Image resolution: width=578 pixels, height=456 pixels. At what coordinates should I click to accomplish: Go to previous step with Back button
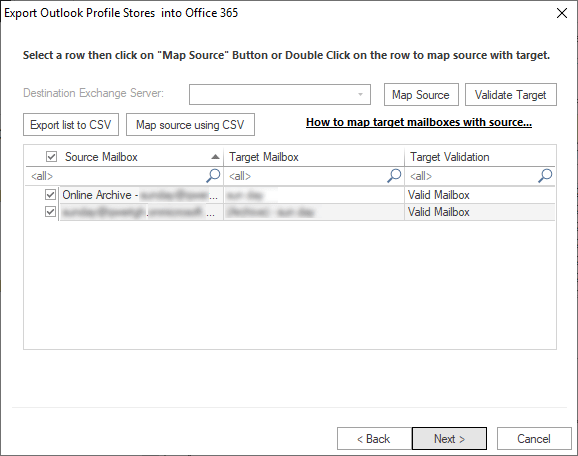click(x=374, y=439)
